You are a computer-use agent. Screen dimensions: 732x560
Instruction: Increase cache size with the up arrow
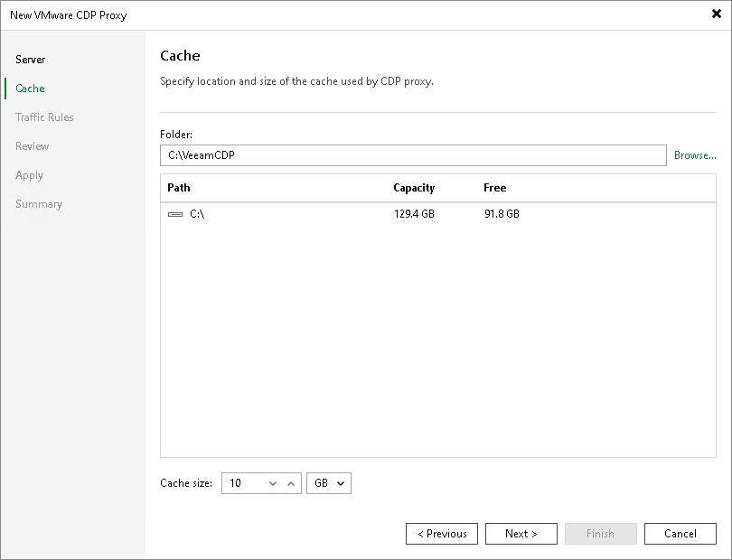click(291, 483)
